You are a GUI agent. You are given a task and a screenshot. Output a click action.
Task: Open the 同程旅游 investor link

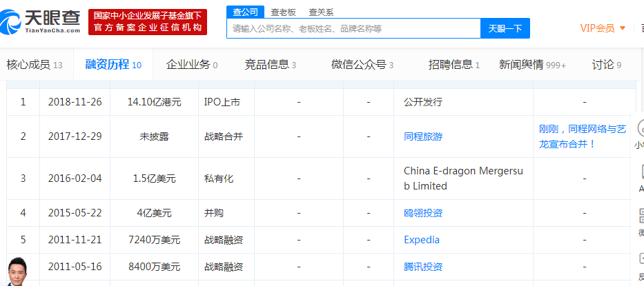tap(423, 136)
